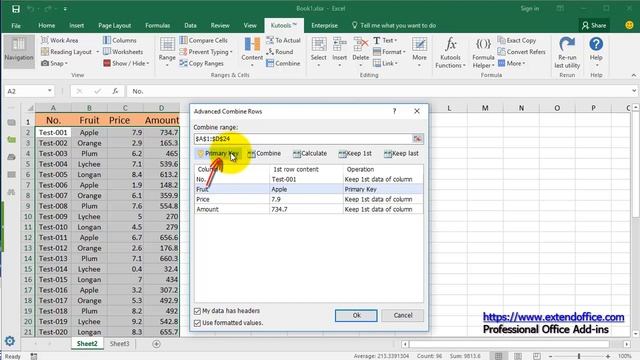The width and height of the screenshot is (640, 360).
Task: Open the Select tool
Action: pos(318,51)
